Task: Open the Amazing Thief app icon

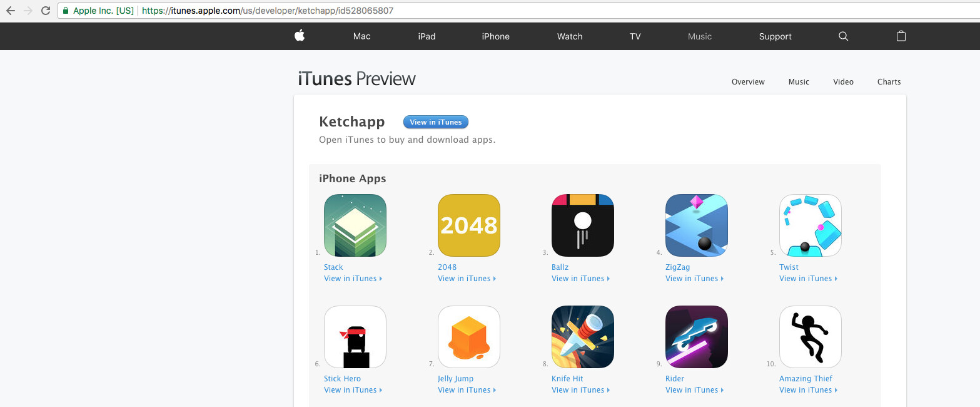Action: (x=811, y=337)
